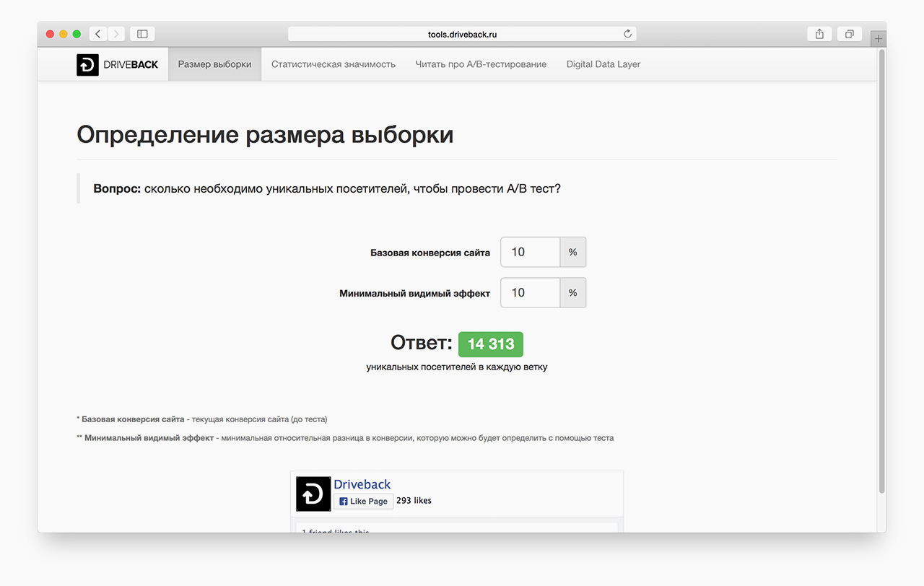Click footnote Базовая конверсия сайта description

tap(202, 419)
